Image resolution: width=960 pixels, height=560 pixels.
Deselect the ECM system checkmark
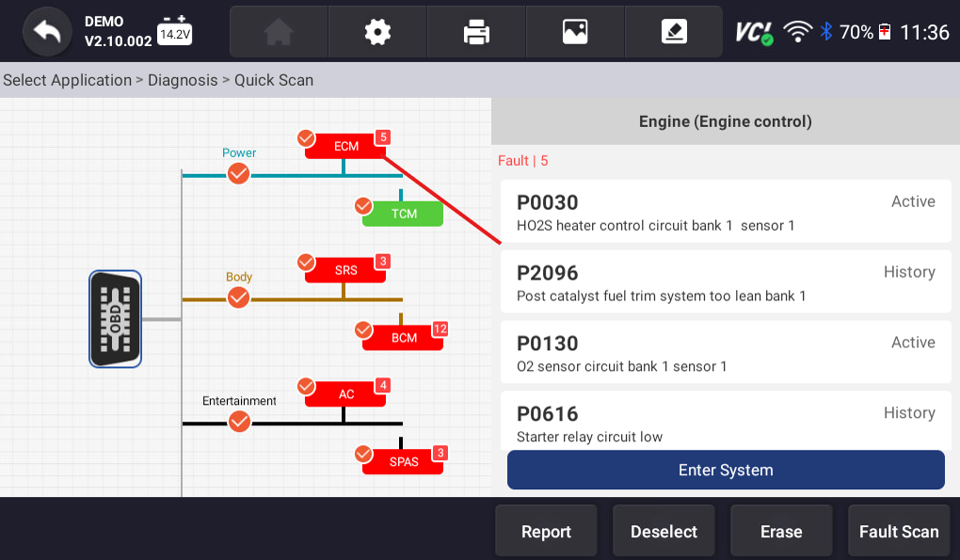tap(306, 137)
